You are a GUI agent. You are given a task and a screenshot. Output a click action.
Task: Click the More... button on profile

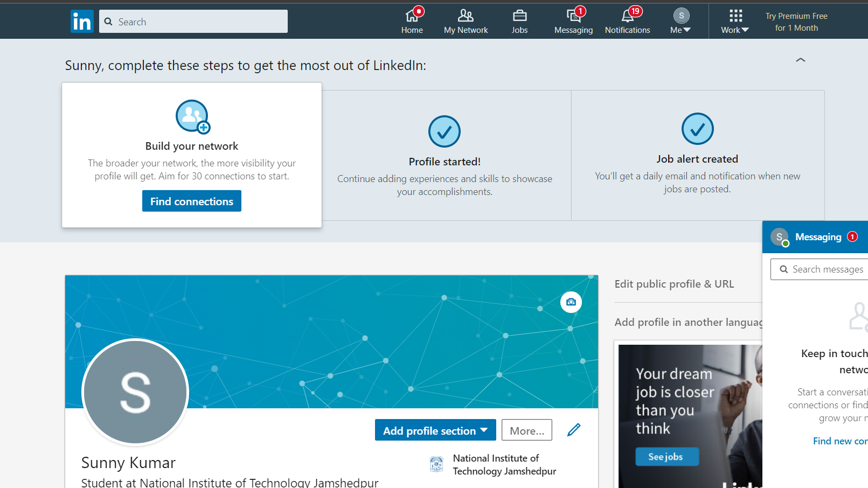(527, 430)
